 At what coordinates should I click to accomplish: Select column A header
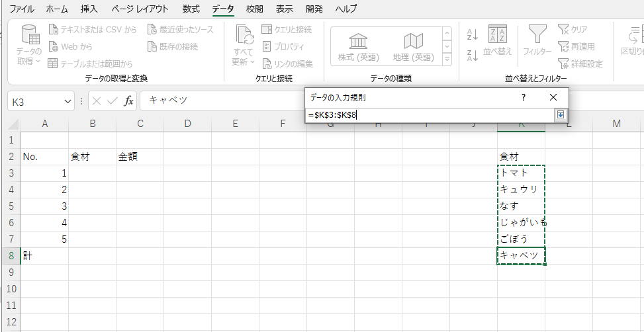(45, 124)
